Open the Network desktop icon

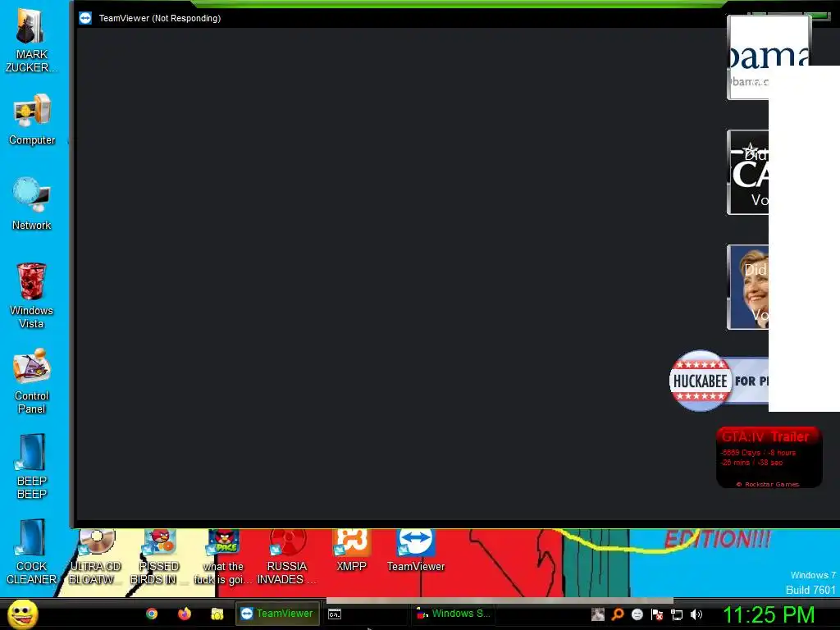coord(32,204)
